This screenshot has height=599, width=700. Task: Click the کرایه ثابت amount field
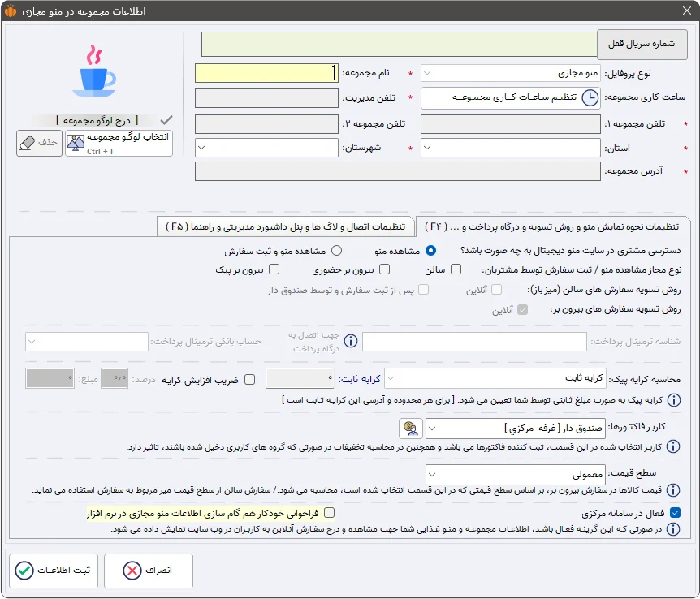(300, 378)
